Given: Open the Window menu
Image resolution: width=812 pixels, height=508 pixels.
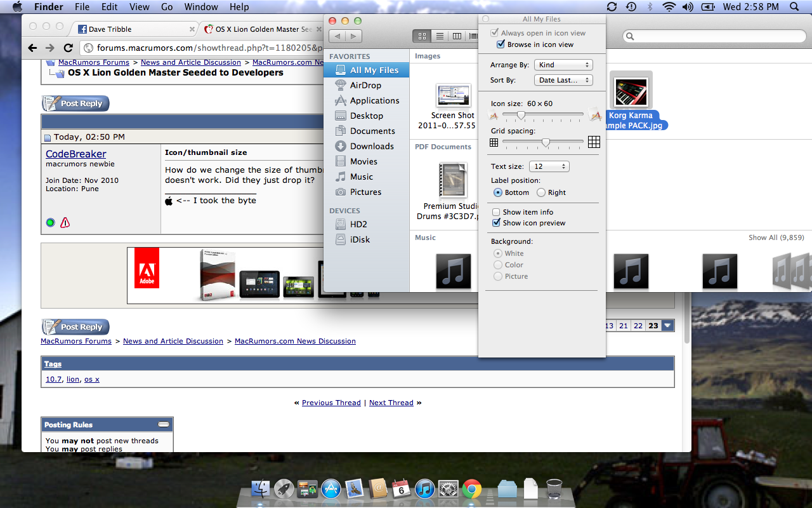Looking at the screenshot, I should click(x=200, y=7).
